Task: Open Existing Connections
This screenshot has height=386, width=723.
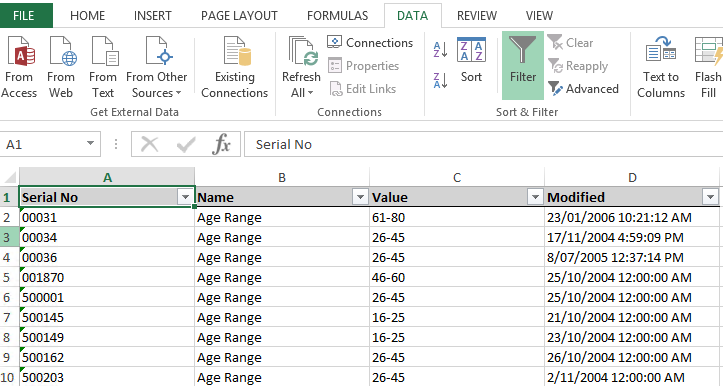Action: pyautogui.click(x=235, y=68)
